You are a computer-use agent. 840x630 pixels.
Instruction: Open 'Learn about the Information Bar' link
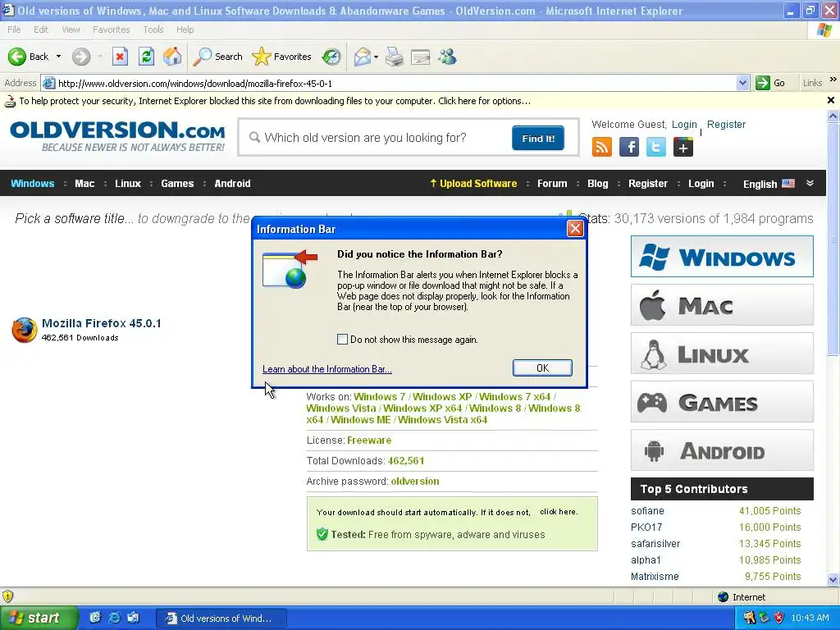326,369
